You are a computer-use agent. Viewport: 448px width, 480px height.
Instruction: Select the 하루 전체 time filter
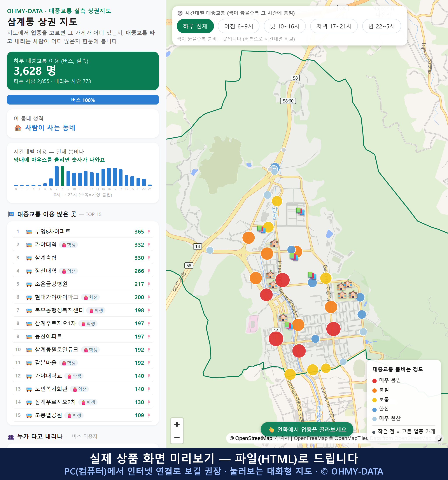tap(195, 26)
